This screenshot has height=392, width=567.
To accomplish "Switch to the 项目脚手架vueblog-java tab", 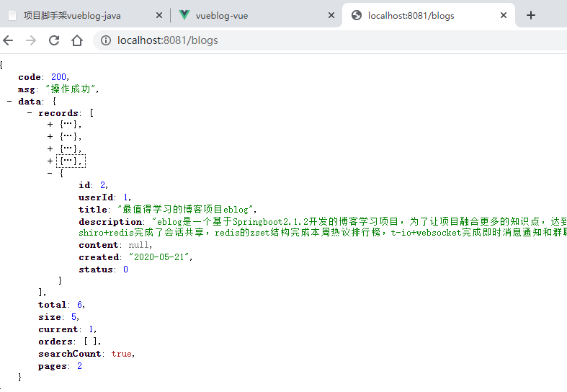I will pyautogui.click(x=84, y=15).
